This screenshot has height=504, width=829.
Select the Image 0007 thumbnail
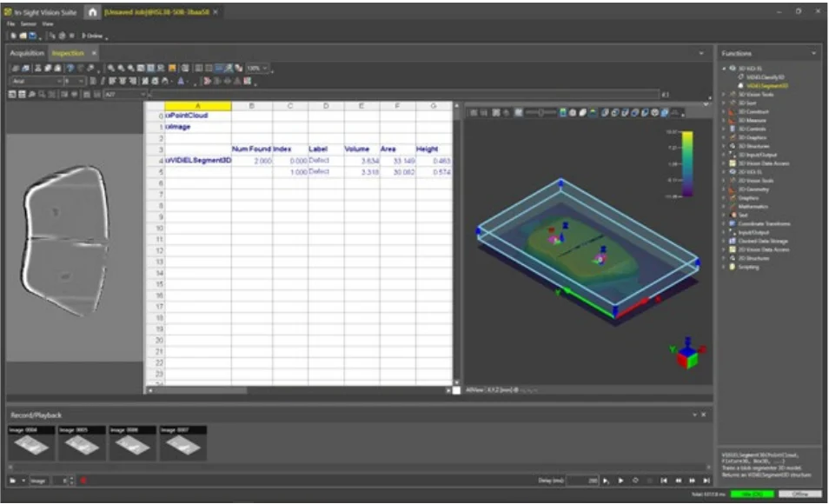point(183,442)
